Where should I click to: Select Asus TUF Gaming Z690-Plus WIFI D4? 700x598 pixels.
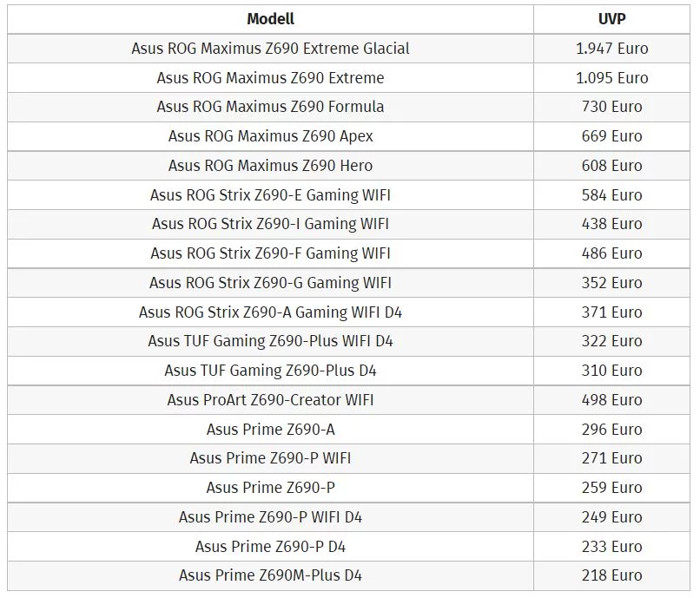click(270, 341)
